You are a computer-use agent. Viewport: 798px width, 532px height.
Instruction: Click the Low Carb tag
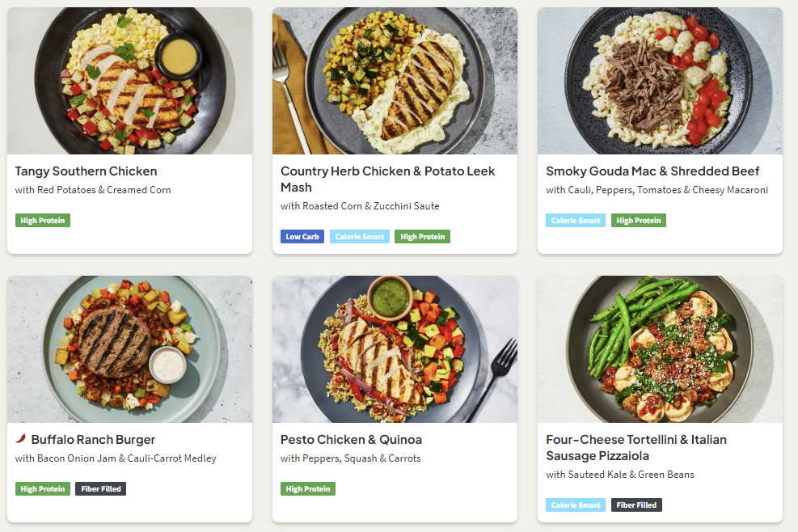tap(302, 237)
